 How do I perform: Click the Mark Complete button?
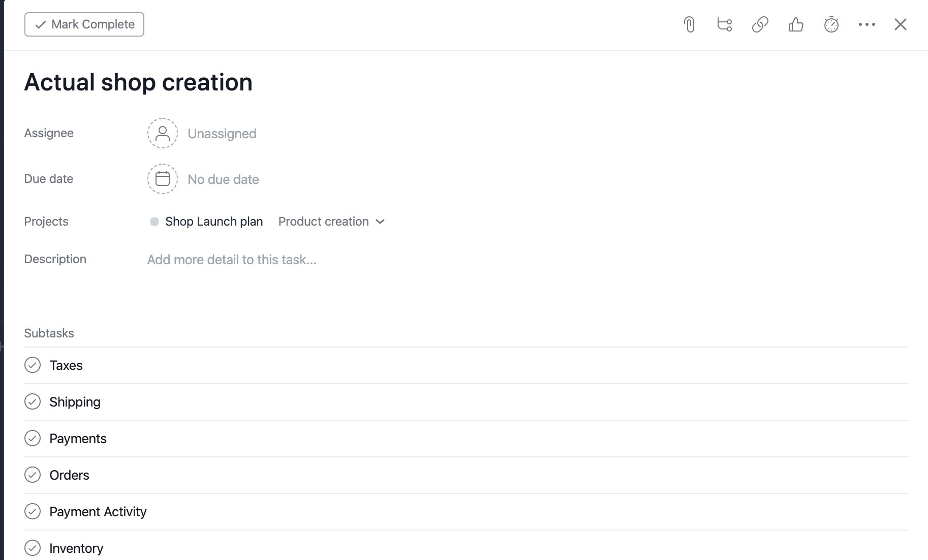[x=84, y=24]
